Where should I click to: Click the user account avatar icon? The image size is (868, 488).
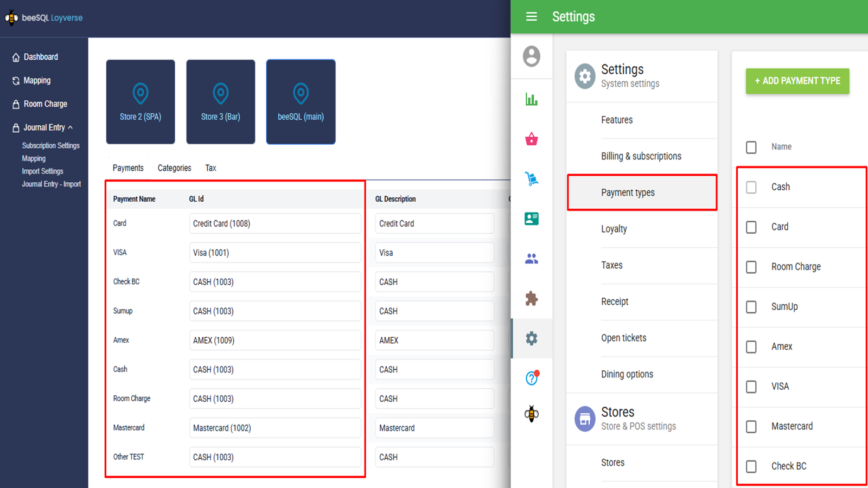[531, 56]
